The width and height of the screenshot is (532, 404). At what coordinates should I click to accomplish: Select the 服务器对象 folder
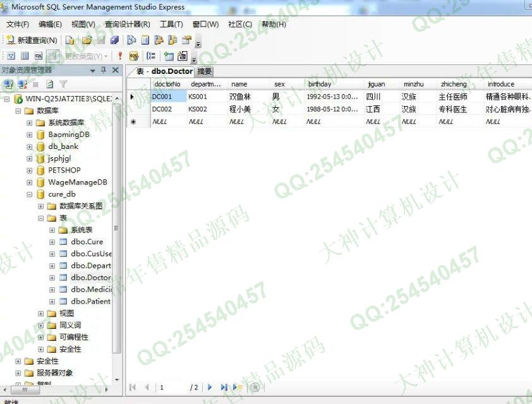[x=54, y=373]
